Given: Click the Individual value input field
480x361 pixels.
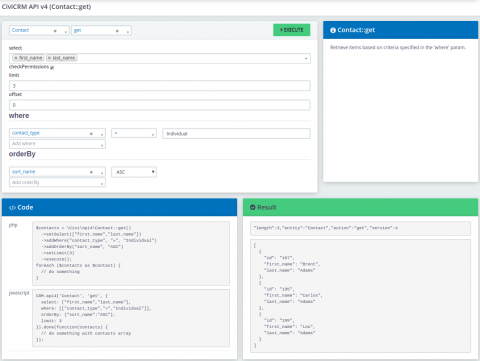Looking at the screenshot, I should (x=236, y=134).
